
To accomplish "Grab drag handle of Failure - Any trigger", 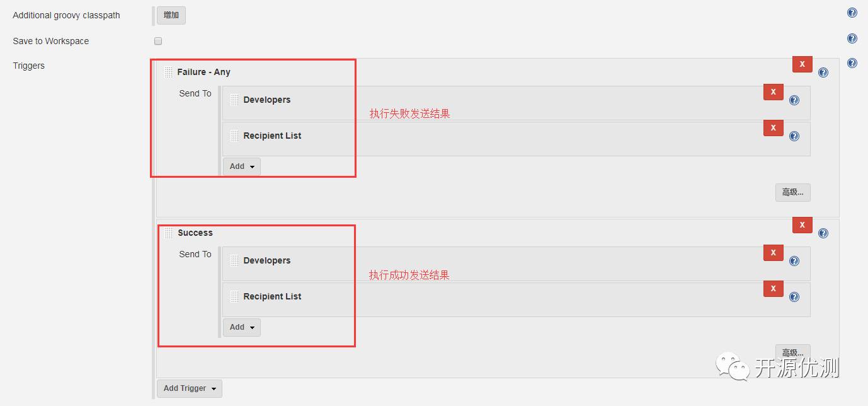I will (x=168, y=72).
